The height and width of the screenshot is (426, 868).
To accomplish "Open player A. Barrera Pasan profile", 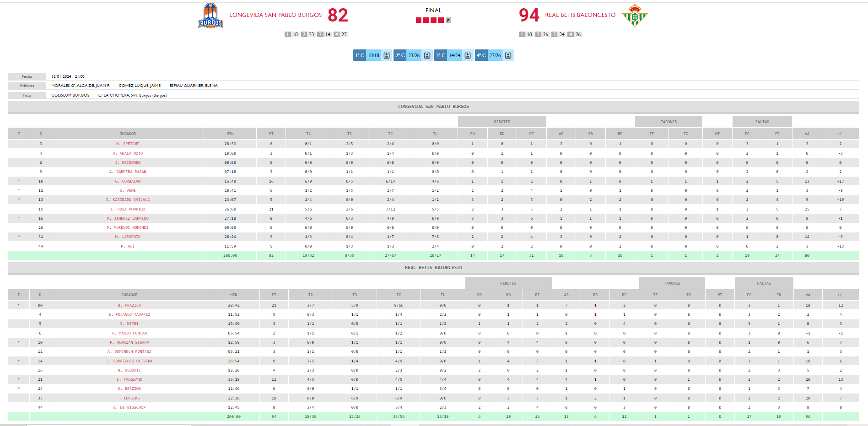I will point(128,172).
